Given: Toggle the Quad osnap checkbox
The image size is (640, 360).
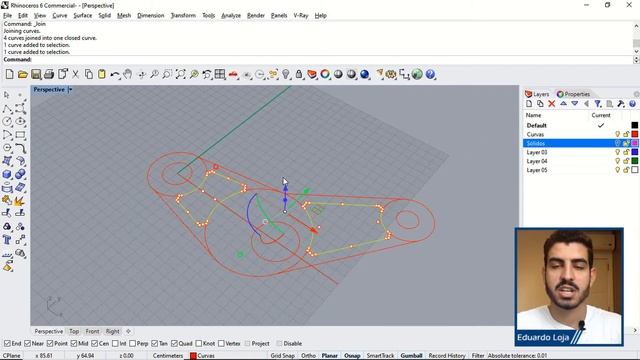Looking at the screenshot, I should [x=174, y=344].
